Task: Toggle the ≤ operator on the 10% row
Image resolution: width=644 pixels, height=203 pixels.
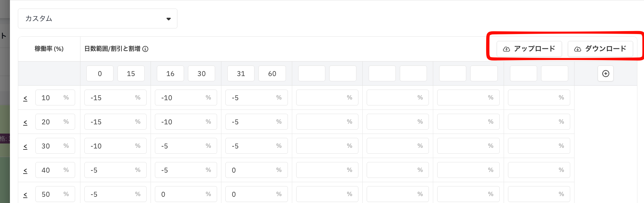Action: tap(25, 98)
